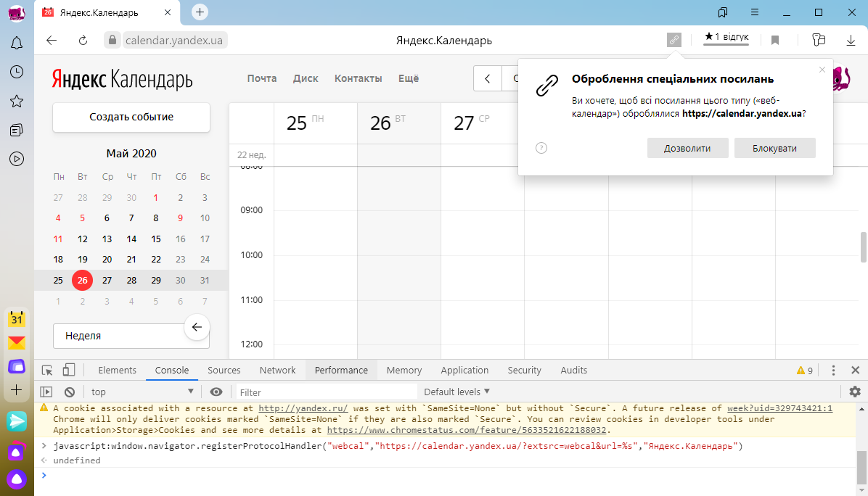Viewport: 868px width, 496px height.
Task: Close the special links handler popup
Action: (x=822, y=70)
